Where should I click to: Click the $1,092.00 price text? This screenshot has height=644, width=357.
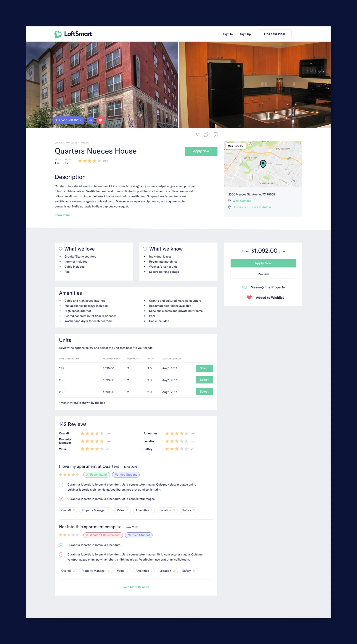point(264,251)
